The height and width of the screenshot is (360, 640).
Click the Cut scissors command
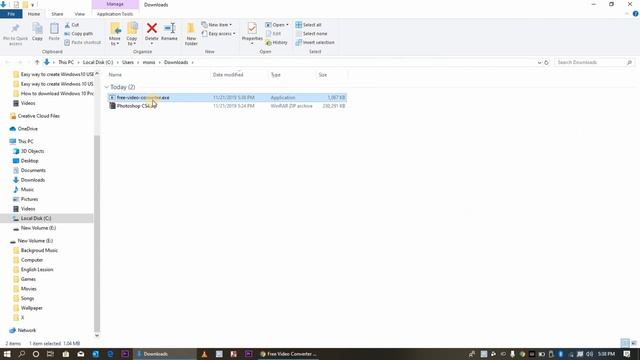[72, 25]
